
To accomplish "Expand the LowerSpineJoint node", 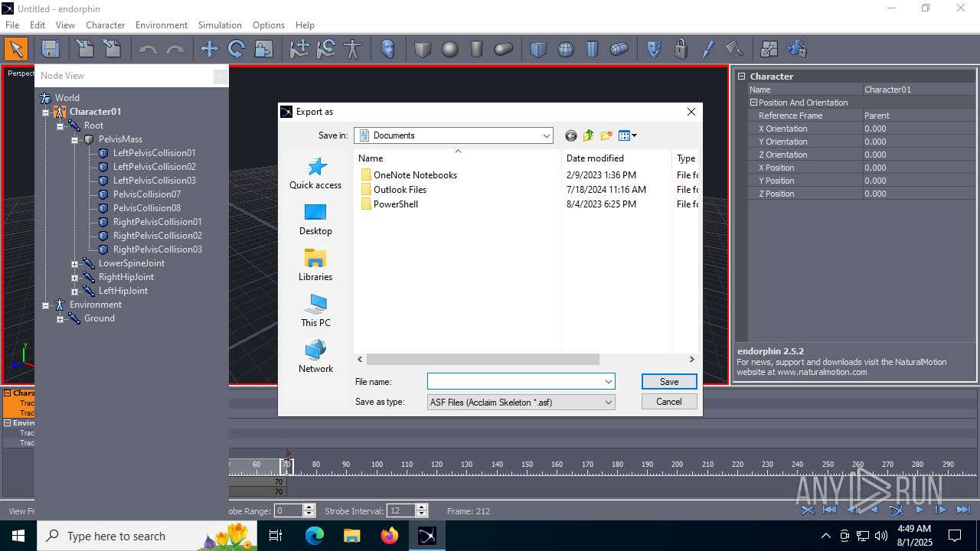I will pos(74,264).
